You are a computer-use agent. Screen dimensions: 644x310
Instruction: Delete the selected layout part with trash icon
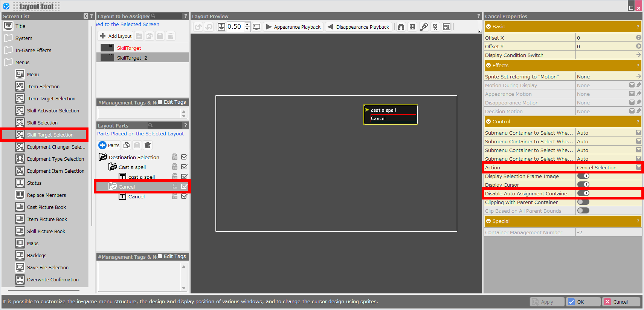click(148, 145)
